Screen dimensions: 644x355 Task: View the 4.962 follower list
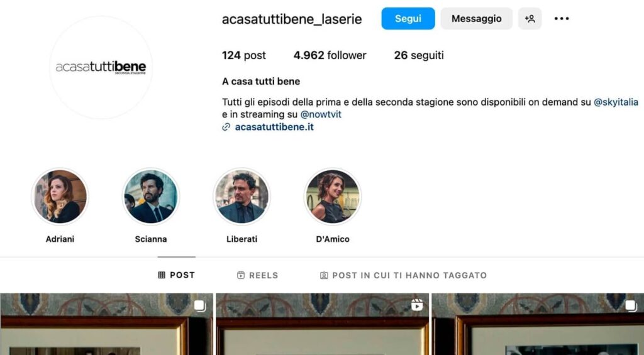tap(330, 55)
